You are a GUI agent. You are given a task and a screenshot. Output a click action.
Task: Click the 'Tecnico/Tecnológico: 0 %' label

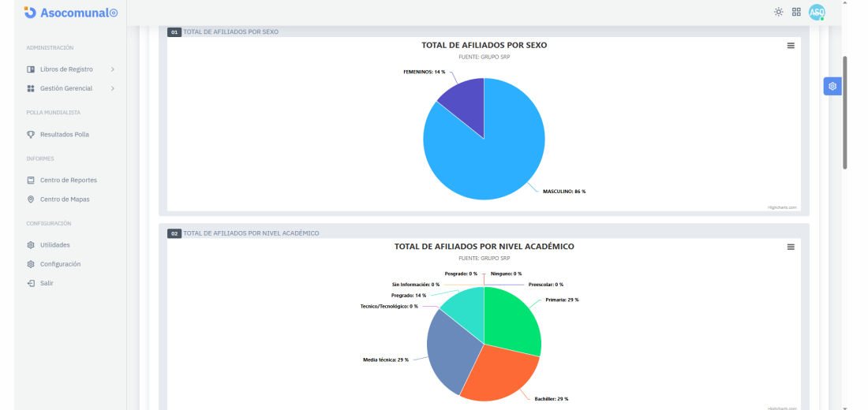click(x=389, y=306)
